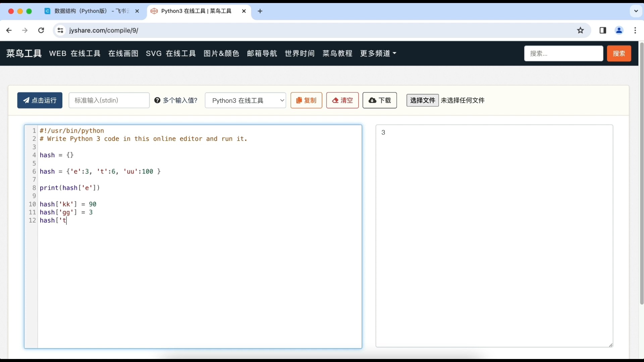The height and width of the screenshot is (362, 644).
Task: Expand the tab search dropdown arrow
Action: [x=636, y=11]
